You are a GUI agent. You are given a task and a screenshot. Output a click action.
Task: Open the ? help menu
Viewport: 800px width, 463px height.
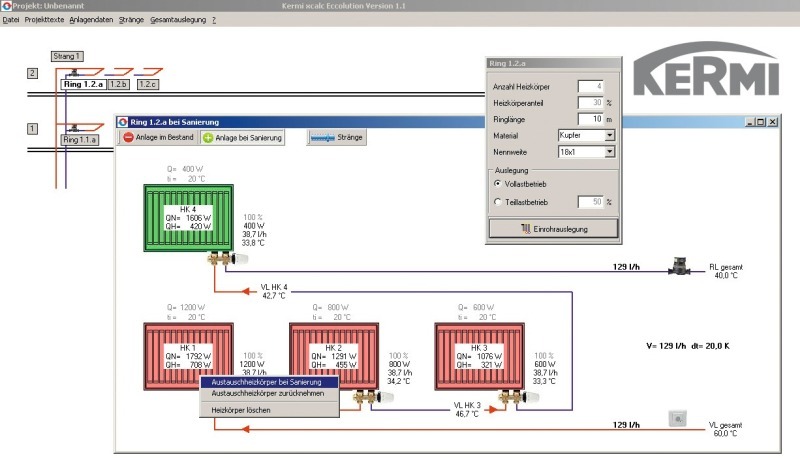[x=214, y=20]
